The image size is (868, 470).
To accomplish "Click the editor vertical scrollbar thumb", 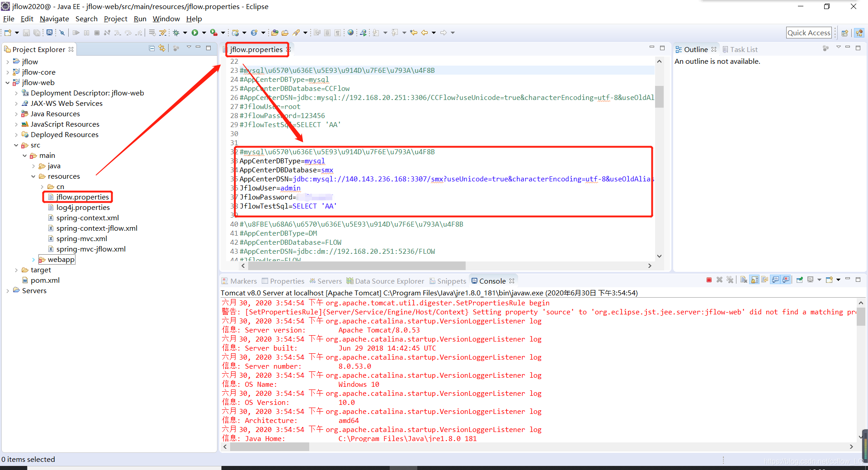I will [659, 96].
